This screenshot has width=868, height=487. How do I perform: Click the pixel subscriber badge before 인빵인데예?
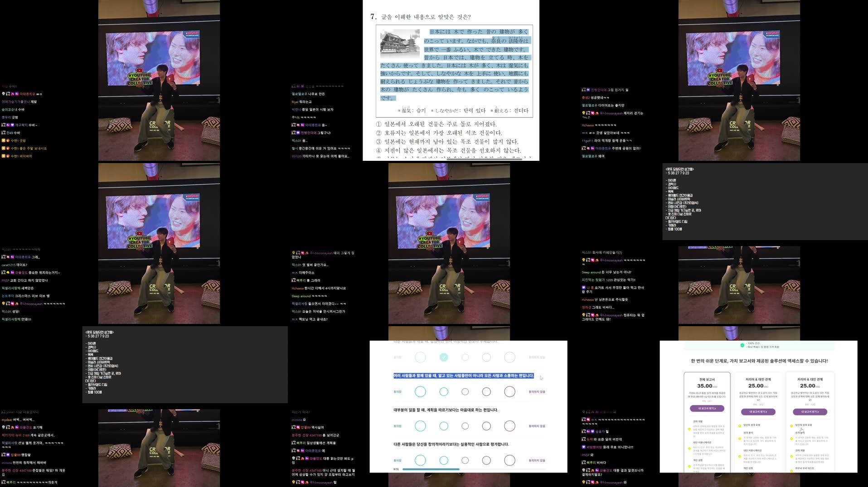(x=584, y=90)
